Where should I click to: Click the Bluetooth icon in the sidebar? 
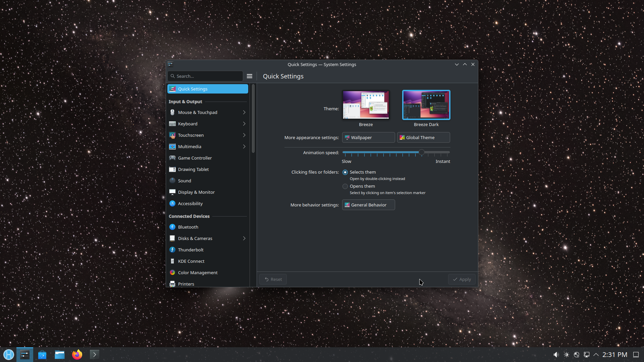172,227
